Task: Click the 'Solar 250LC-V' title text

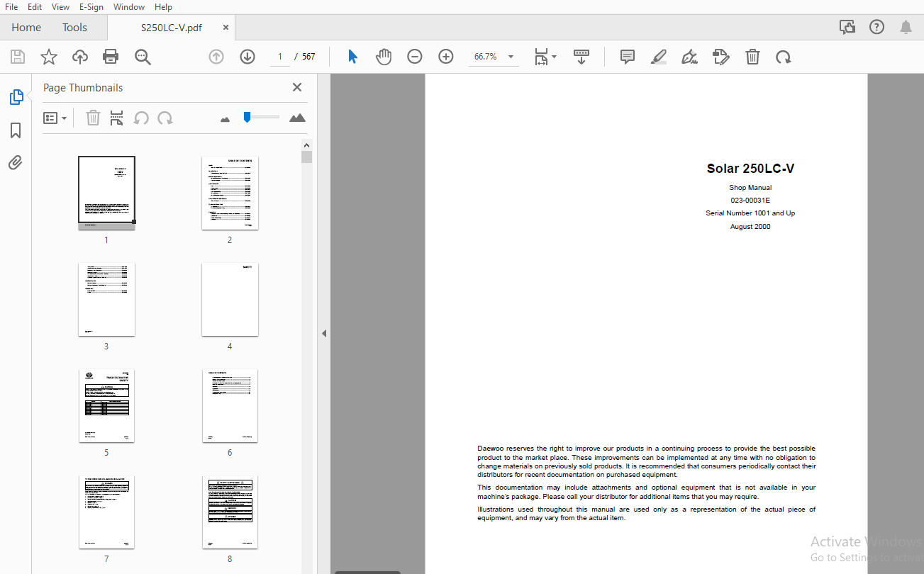Action: (x=750, y=169)
